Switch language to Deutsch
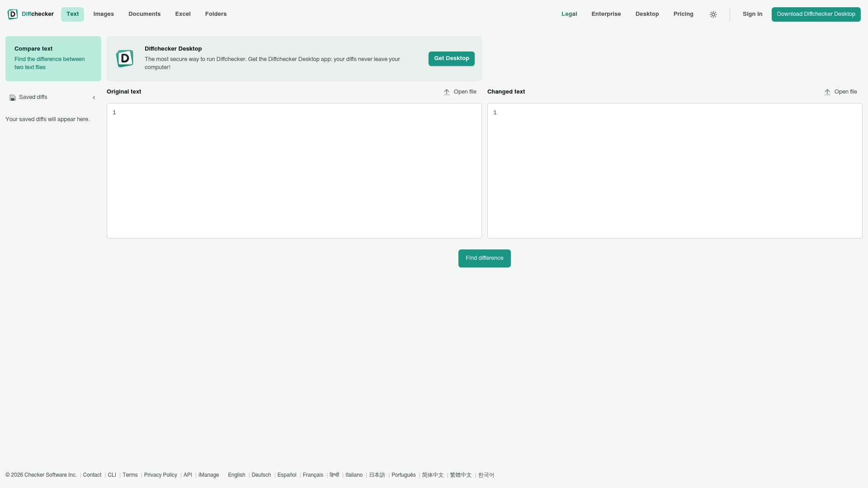 click(261, 475)
